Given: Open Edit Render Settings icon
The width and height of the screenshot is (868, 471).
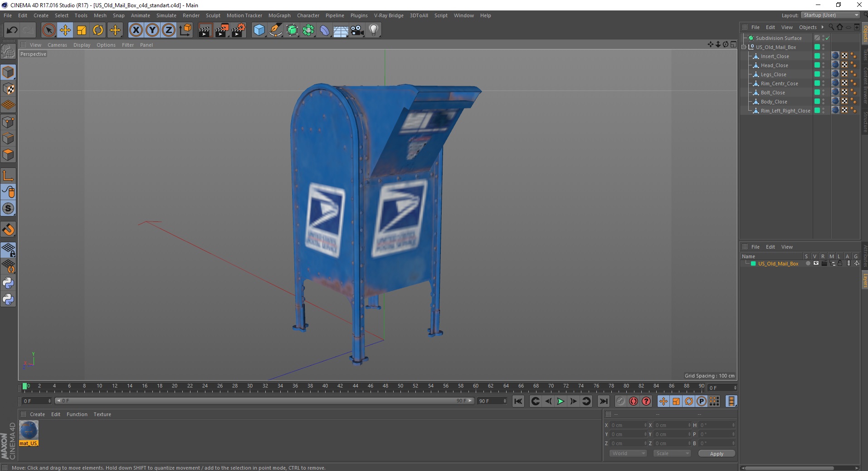Looking at the screenshot, I should [239, 30].
